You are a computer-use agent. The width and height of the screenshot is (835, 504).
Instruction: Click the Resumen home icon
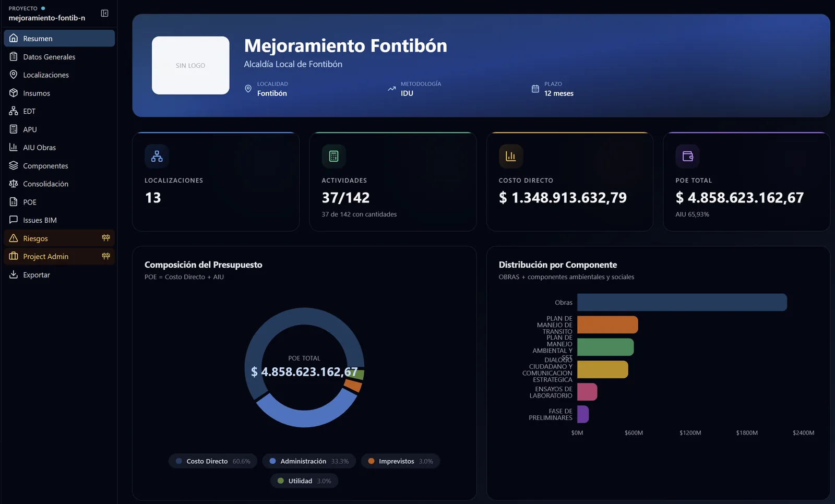(14, 38)
